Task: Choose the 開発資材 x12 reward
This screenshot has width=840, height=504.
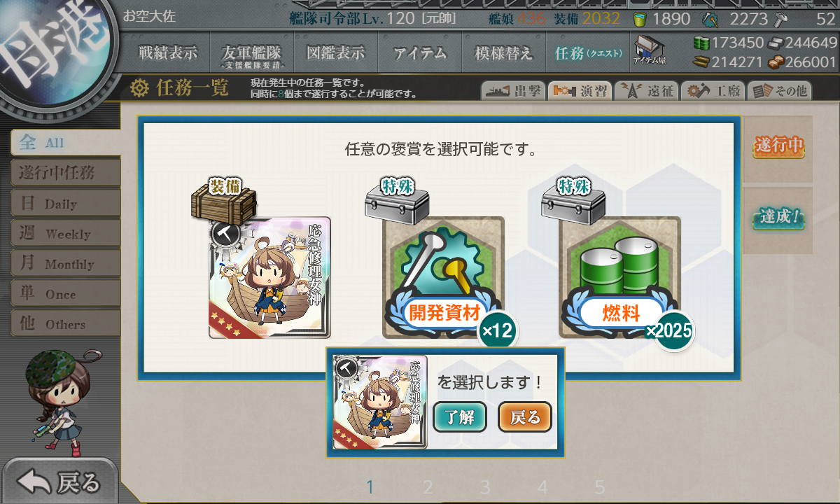Action: point(444,278)
